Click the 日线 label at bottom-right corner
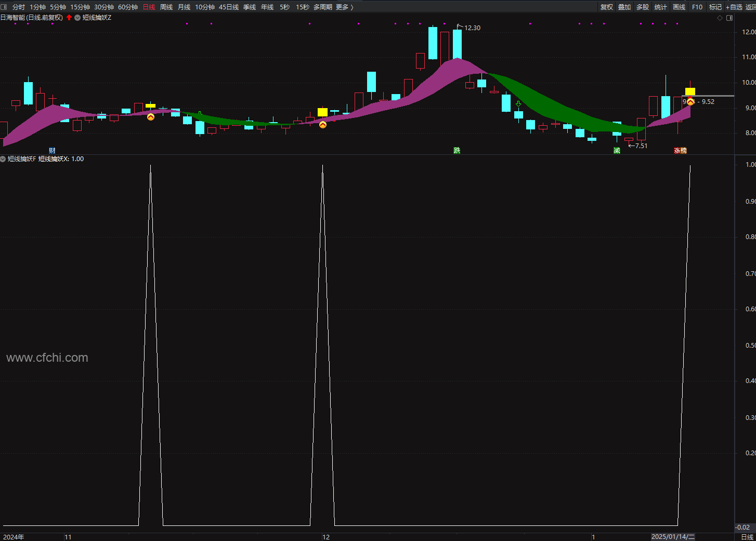Image resolution: width=756 pixels, height=541 pixels. [x=747, y=537]
